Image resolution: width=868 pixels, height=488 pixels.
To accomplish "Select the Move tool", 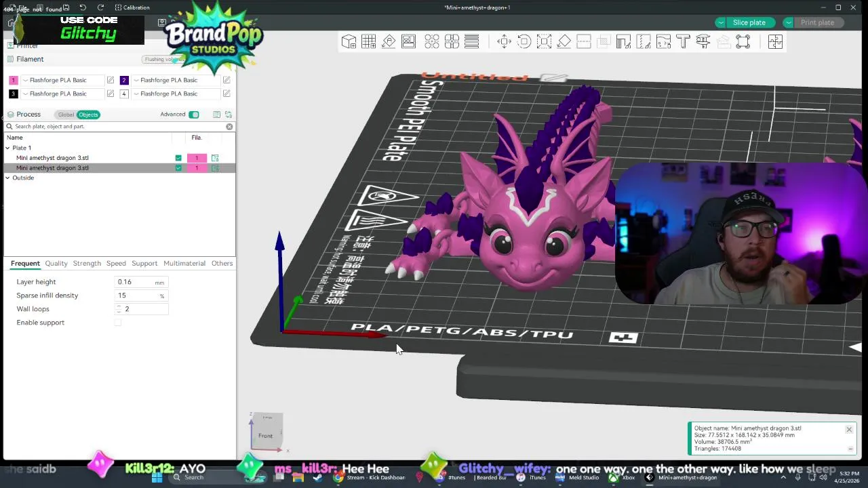I will tap(504, 42).
